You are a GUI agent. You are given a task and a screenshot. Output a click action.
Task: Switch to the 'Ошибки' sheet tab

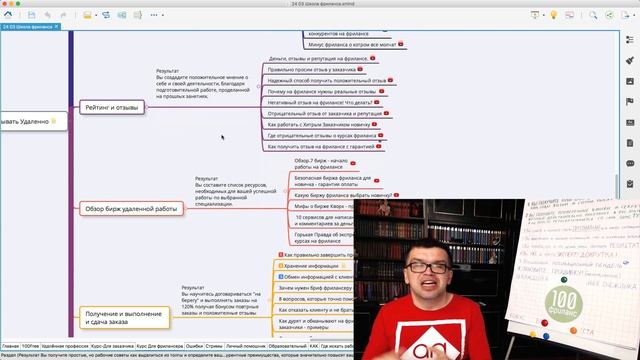tap(194, 346)
